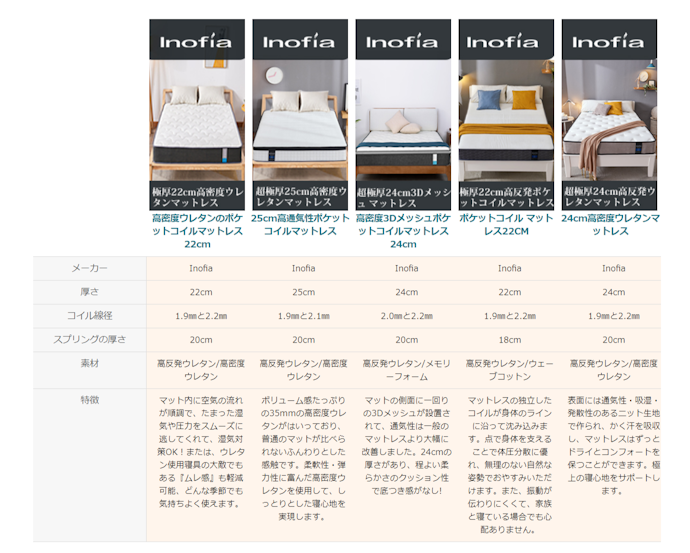
Task: Select the 超極厚24cm高反発 mattress photo
Action: pyautogui.click(x=609, y=120)
